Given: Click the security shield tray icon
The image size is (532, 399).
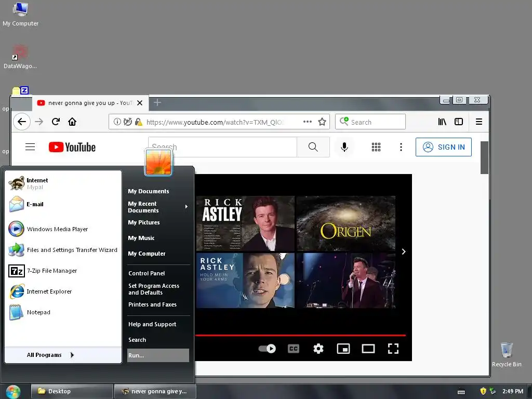Looking at the screenshot, I should [x=483, y=391].
